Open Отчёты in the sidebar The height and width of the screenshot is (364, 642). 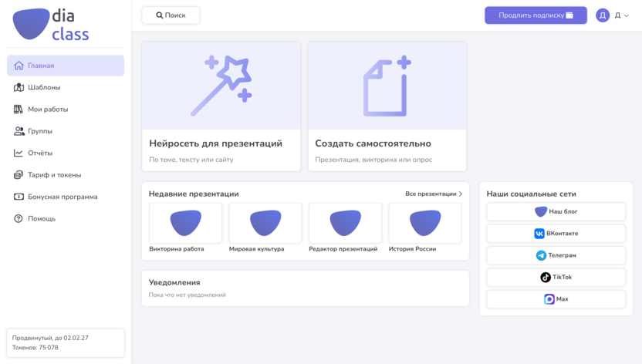tap(66, 153)
